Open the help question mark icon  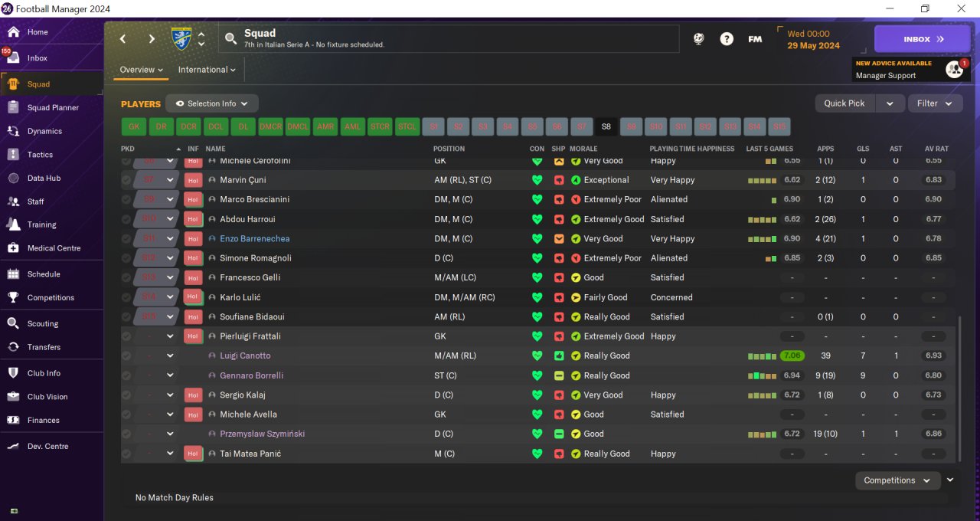tap(727, 39)
